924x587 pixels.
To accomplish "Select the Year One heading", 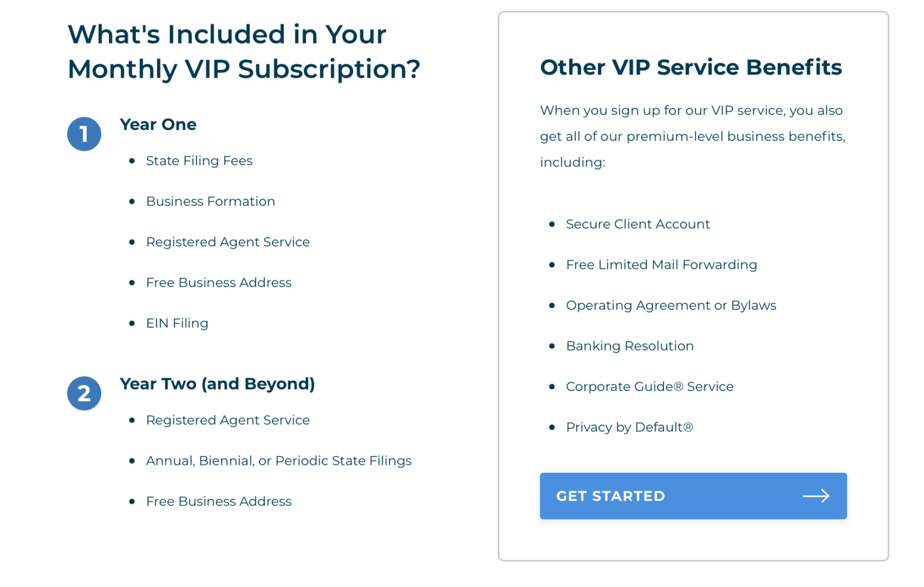I will [x=158, y=124].
